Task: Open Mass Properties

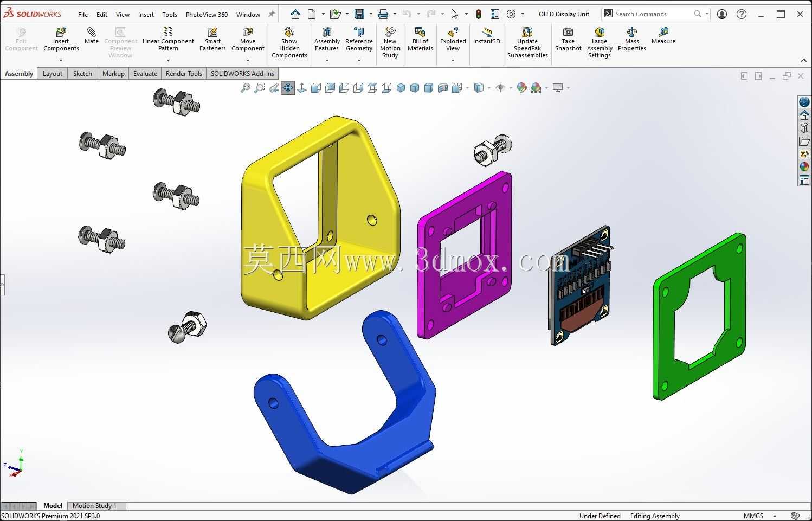Action: coord(632,39)
